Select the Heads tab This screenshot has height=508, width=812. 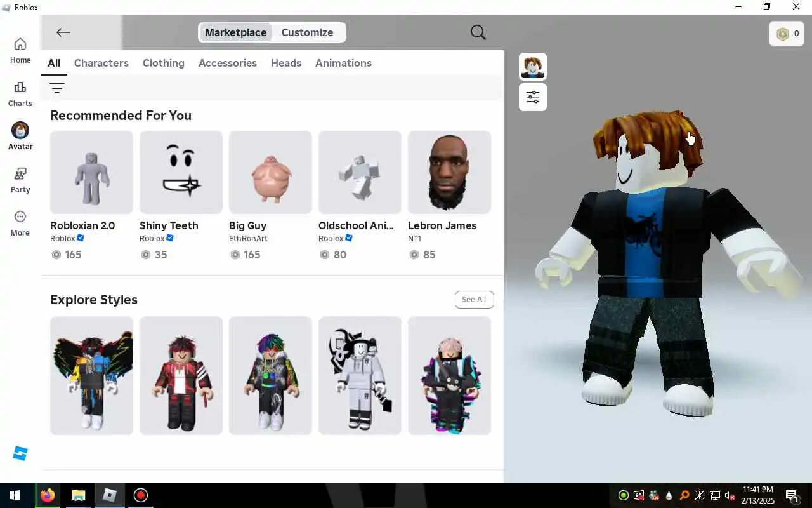(x=286, y=63)
